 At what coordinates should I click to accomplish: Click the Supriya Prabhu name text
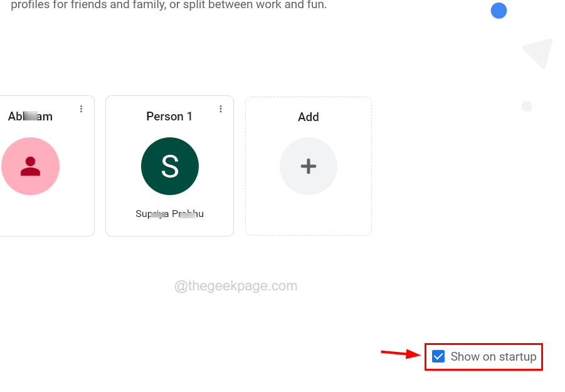pos(169,213)
